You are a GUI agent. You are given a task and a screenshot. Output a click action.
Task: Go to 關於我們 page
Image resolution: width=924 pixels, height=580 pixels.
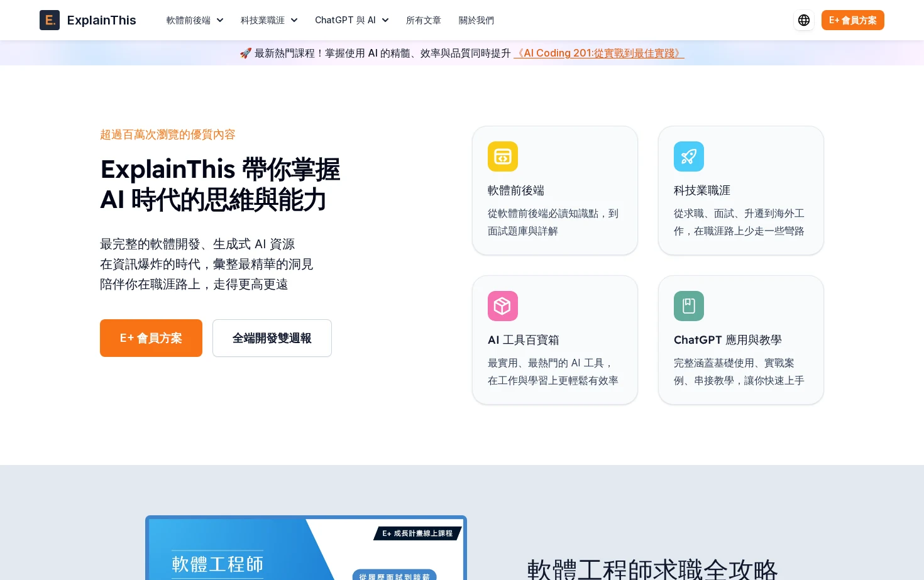click(x=476, y=20)
